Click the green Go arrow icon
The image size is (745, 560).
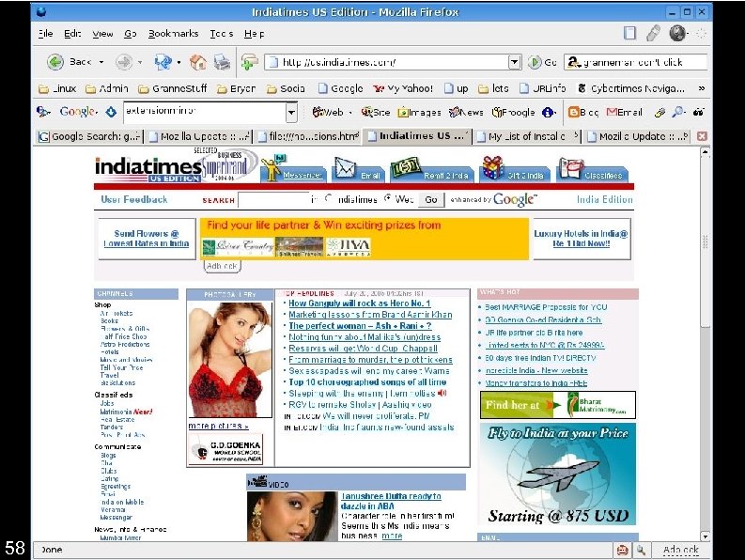point(535,62)
